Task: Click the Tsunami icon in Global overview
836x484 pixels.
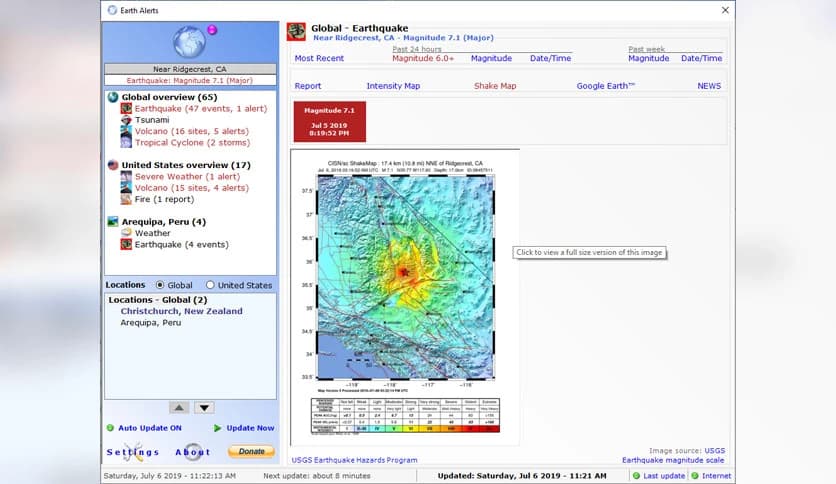Action: point(126,120)
